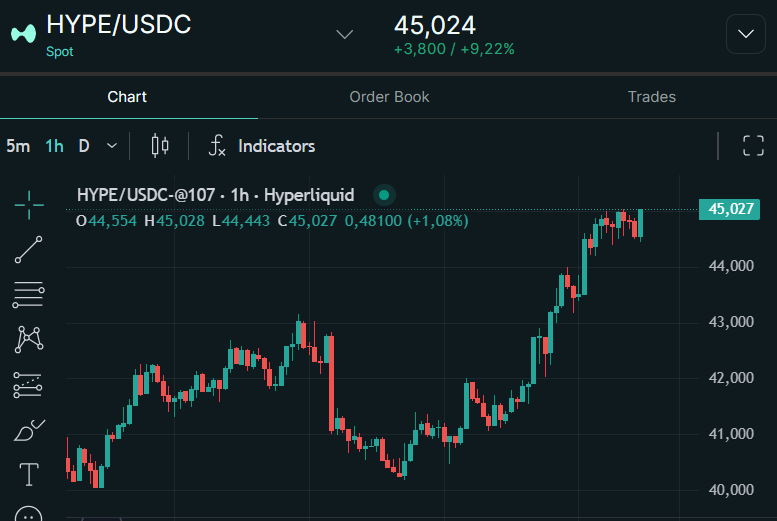Select the crosshair cursor tool
Image resolution: width=777 pixels, height=521 pixels.
(x=29, y=205)
